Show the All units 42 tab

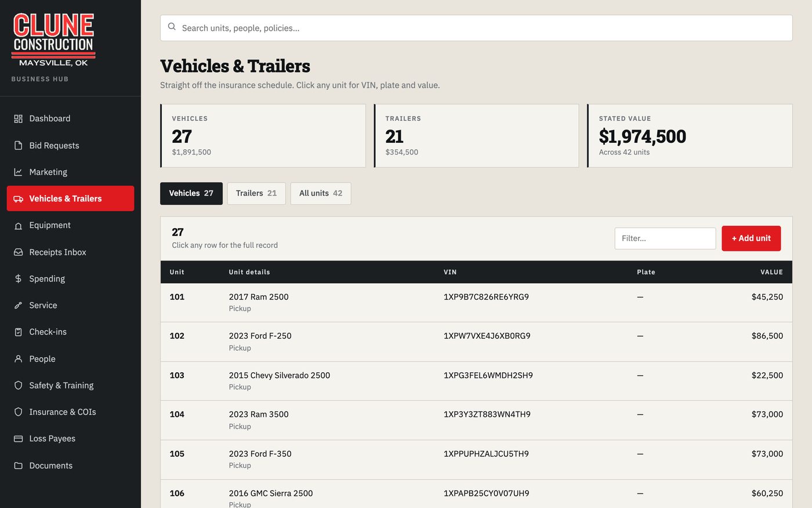pyautogui.click(x=321, y=193)
